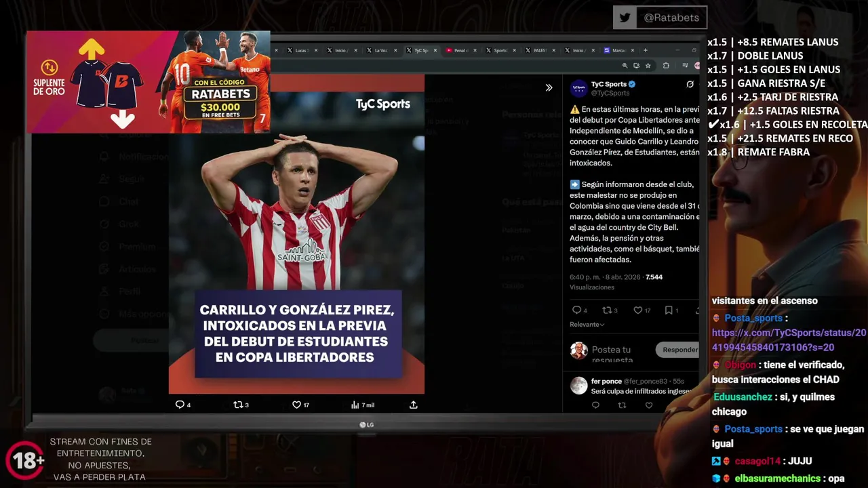
Task: Switch to the Marca browser tab
Action: pyautogui.click(x=618, y=50)
